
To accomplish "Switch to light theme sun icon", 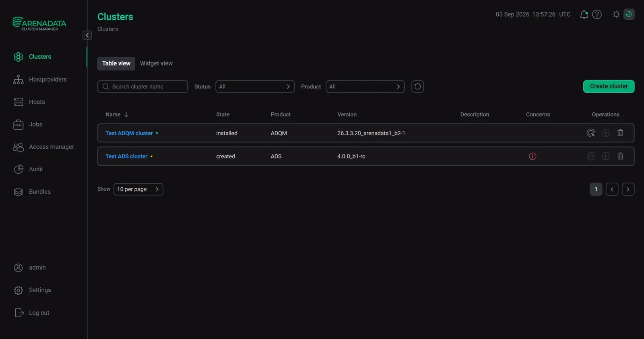I will tap(616, 14).
